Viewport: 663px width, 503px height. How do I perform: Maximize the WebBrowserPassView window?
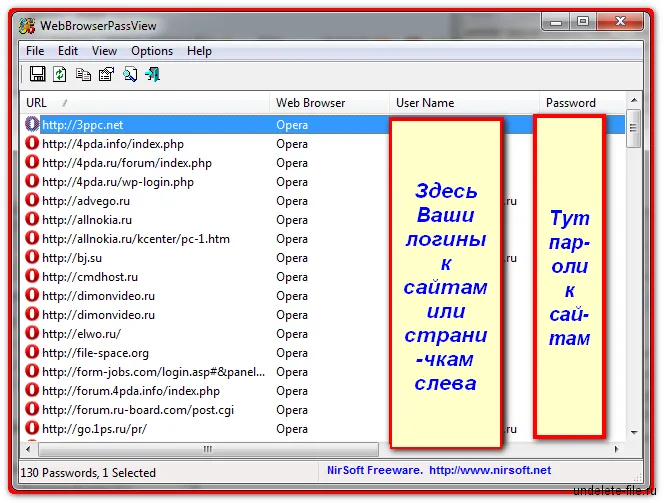[583, 22]
